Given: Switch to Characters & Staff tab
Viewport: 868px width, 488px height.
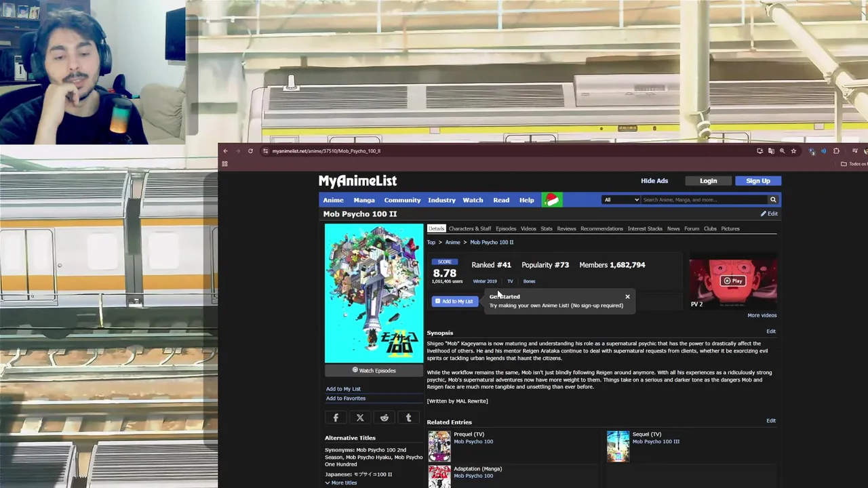Looking at the screenshot, I should 470,228.
